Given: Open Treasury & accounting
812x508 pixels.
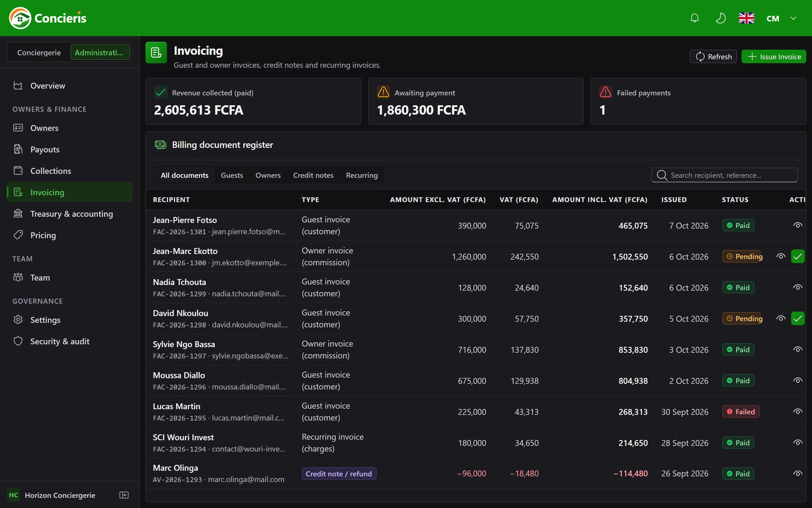Looking at the screenshot, I should 70,214.
